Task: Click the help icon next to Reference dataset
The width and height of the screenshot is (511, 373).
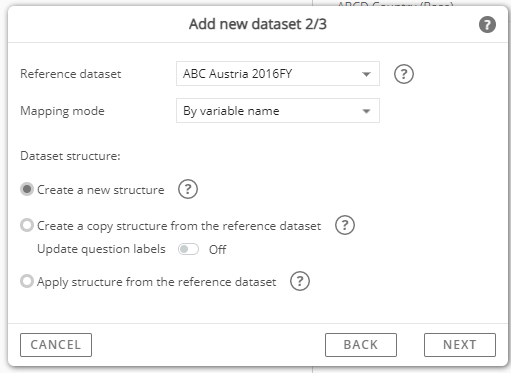Action: point(404,74)
